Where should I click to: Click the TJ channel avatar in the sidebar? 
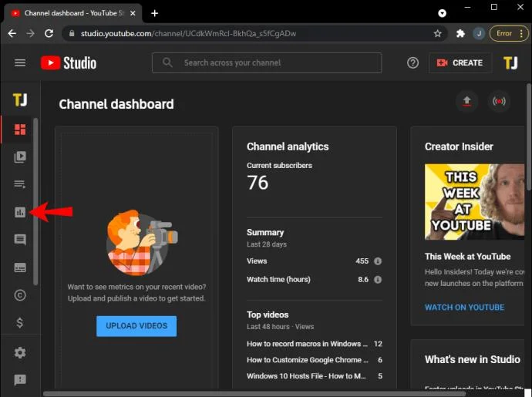coord(20,99)
